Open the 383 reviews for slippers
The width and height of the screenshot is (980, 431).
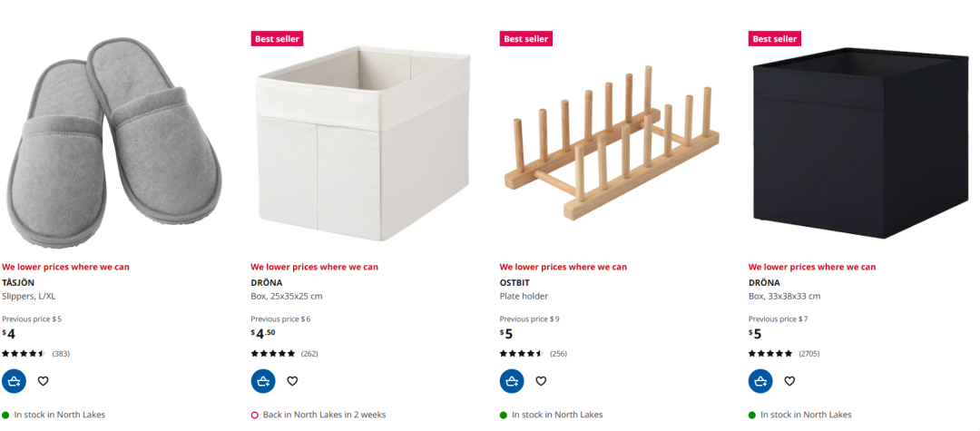(x=61, y=354)
